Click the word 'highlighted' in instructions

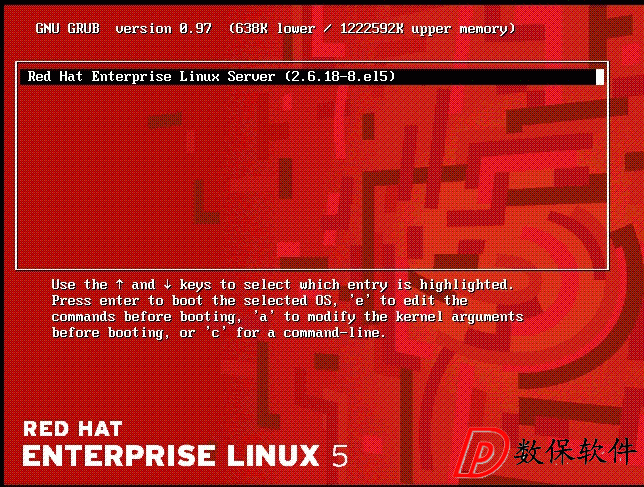(x=466, y=285)
